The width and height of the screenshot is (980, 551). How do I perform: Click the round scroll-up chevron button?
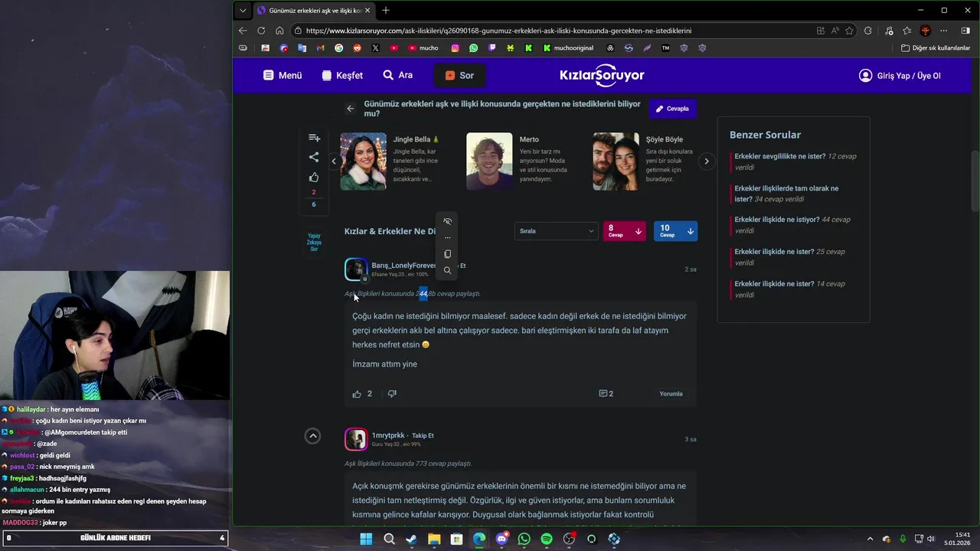312,435
